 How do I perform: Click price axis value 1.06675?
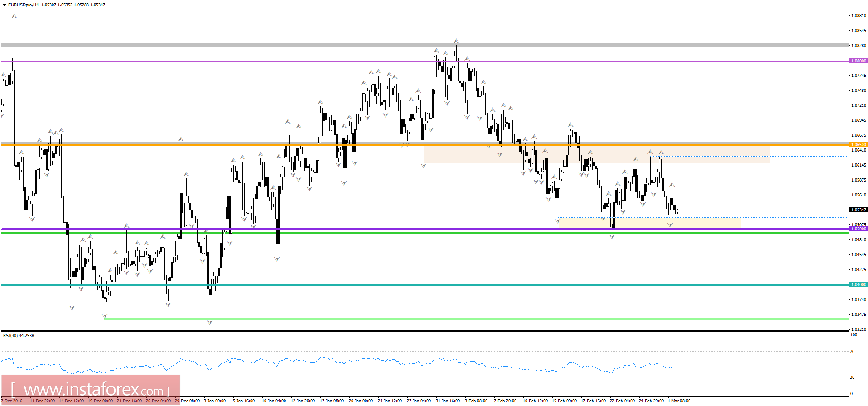[x=858, y=135]
